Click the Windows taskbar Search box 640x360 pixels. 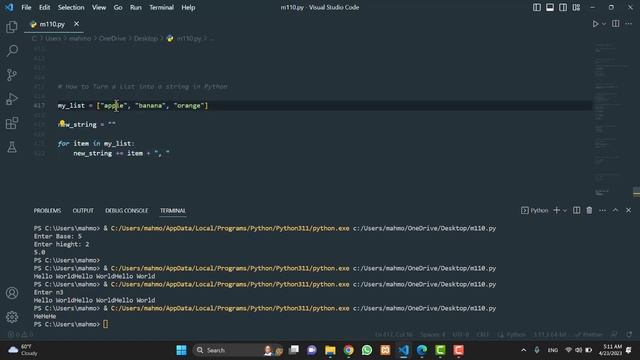click(238, 350)
